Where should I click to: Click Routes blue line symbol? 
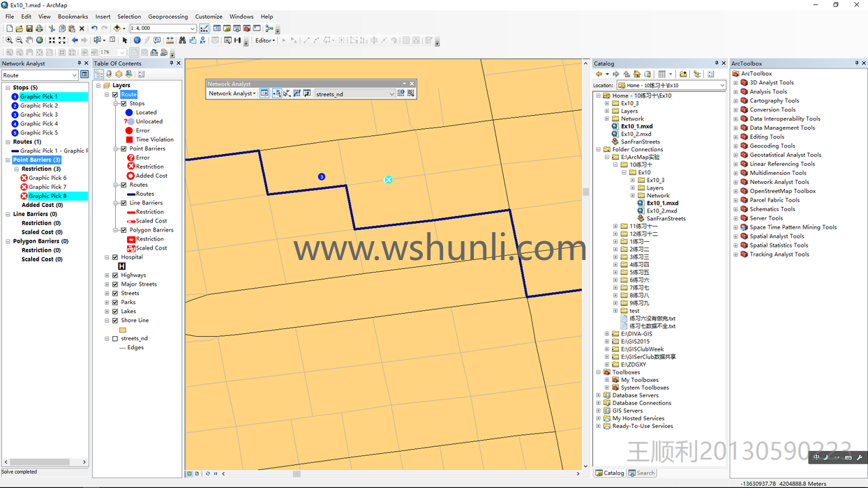(x=130, y=194)
